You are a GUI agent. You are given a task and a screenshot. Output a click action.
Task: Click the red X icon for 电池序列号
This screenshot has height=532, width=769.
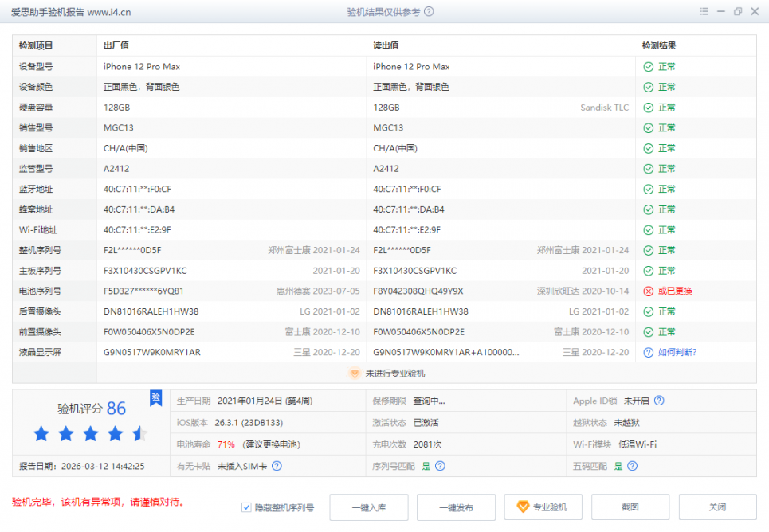[x=649, y=291]
